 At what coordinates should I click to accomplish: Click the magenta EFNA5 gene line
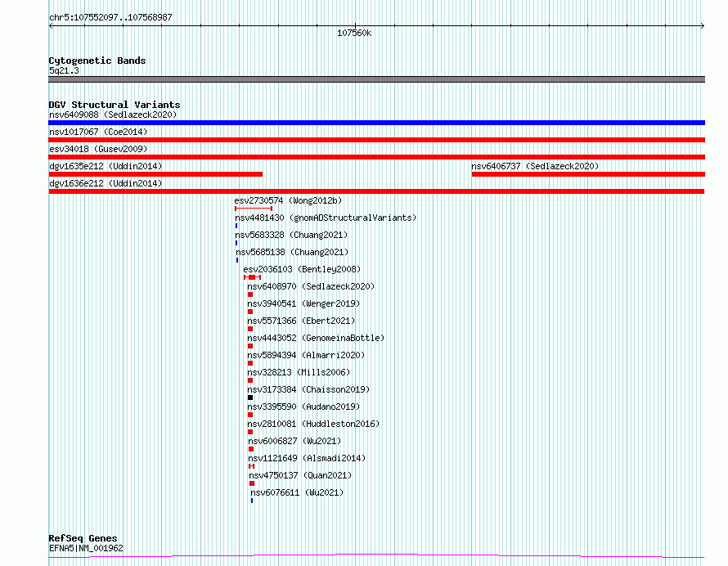(376, 556)
